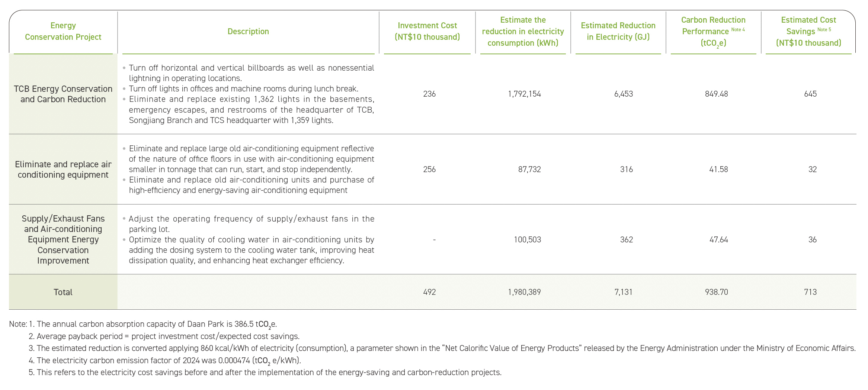The height and width of the screenshot is (390, 868).
Task: Click the Carbon Reduction Performance header
Action: coord(713,31)
